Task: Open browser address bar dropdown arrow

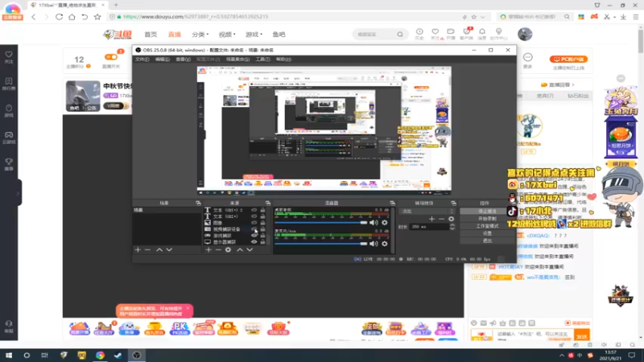Action: [482, 17]
